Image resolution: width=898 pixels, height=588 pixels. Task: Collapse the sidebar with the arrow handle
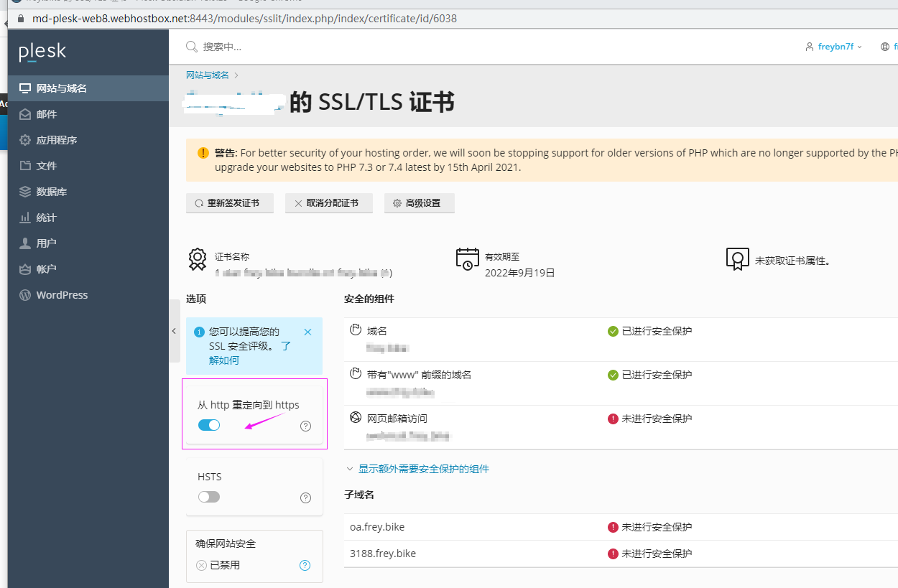[x=174, y=331]
